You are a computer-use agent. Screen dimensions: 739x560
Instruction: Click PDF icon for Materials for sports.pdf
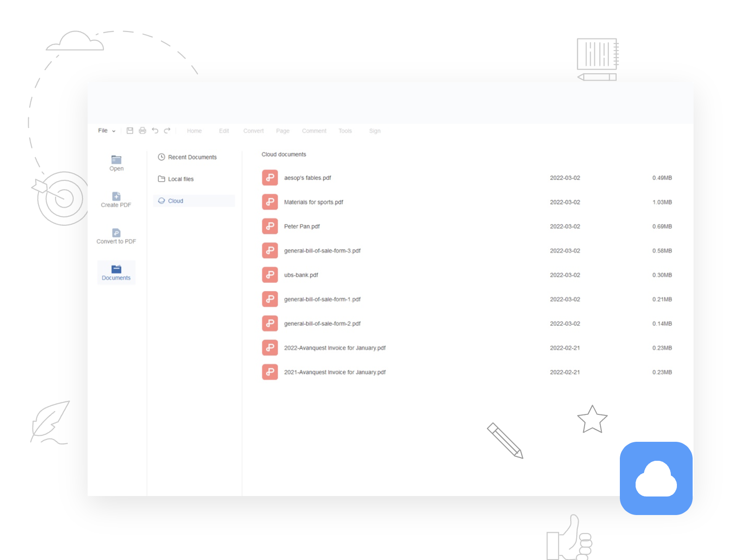(270, 202)
